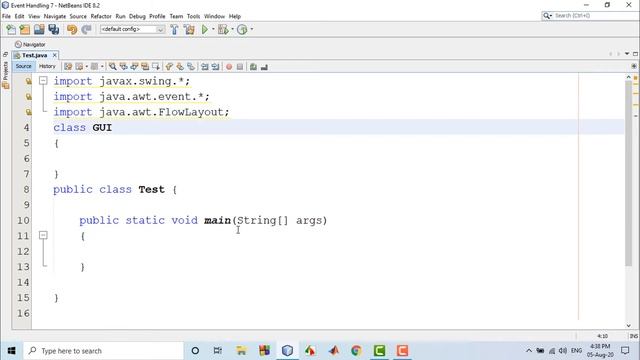Click the Shift Line Right icon
This screenshot has height=360, width=640.
point(215,67)
